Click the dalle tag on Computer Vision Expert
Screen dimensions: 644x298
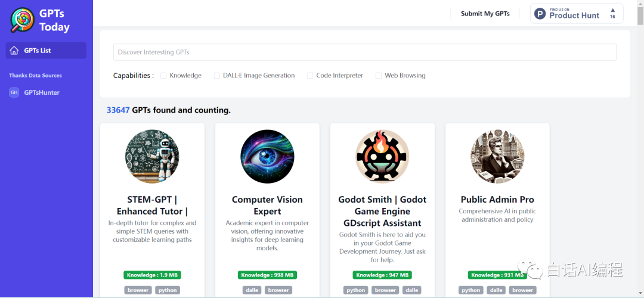click(x=252, y=290)
